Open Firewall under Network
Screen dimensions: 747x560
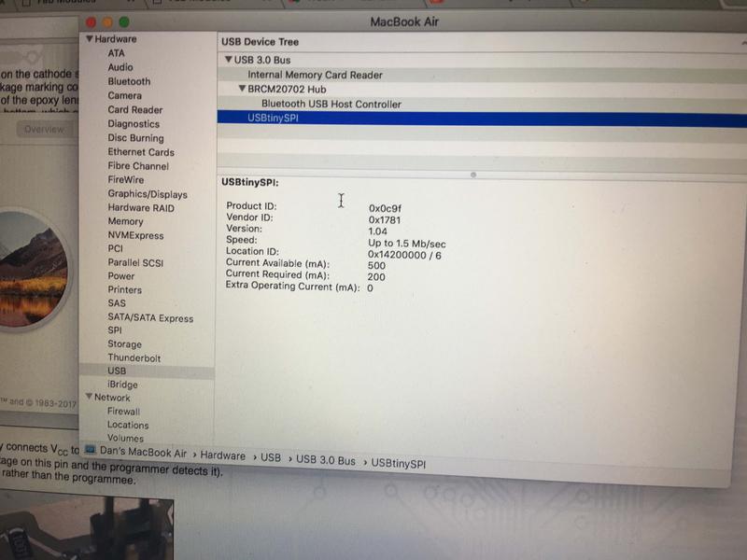[x=123, y=411]
